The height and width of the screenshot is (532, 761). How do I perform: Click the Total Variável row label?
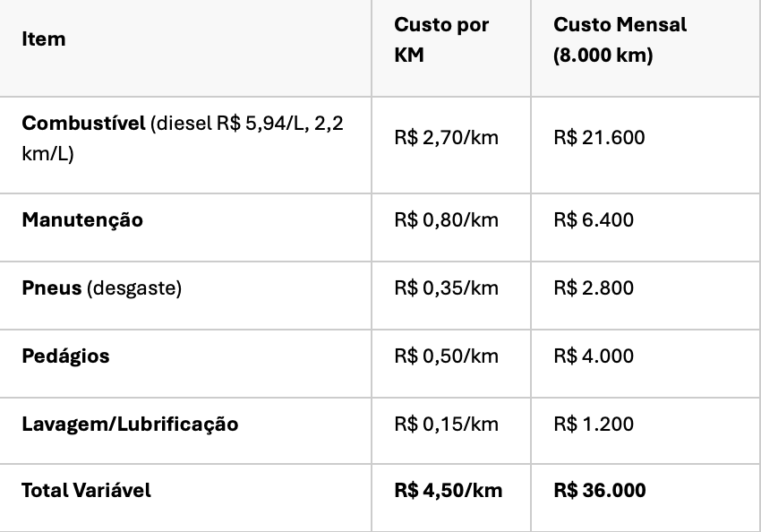coord(86,491)
